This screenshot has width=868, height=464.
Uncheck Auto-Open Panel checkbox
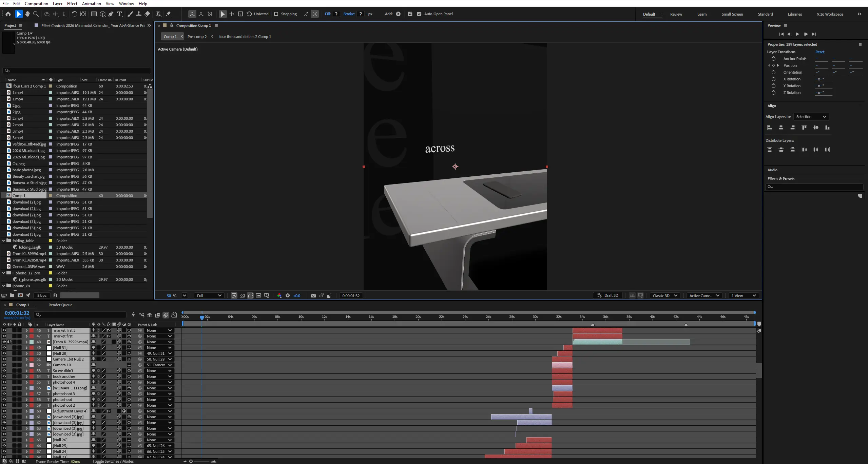419,14
